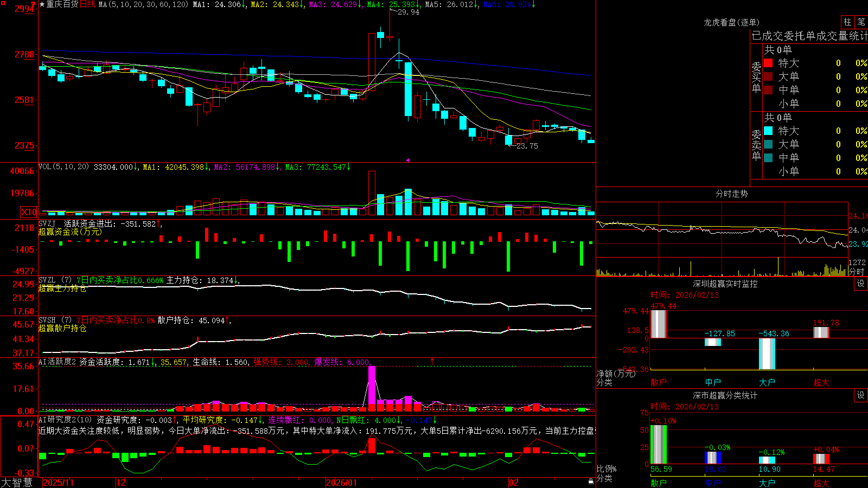Click the 散户 bar showing 479.44
Image resolution: width=868 pixels, height=488 pixels.
(659, 324)
